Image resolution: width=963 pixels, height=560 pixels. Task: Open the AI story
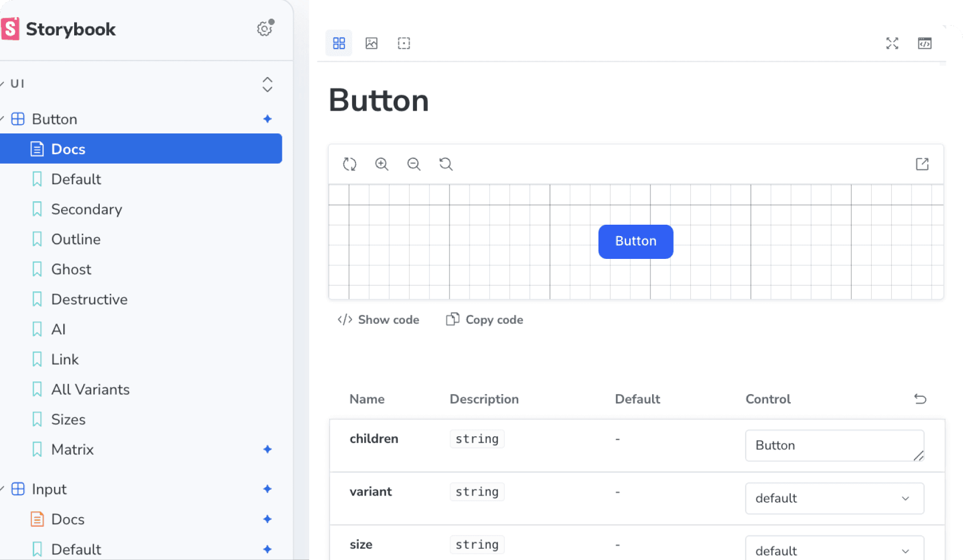tap(58, 330)
